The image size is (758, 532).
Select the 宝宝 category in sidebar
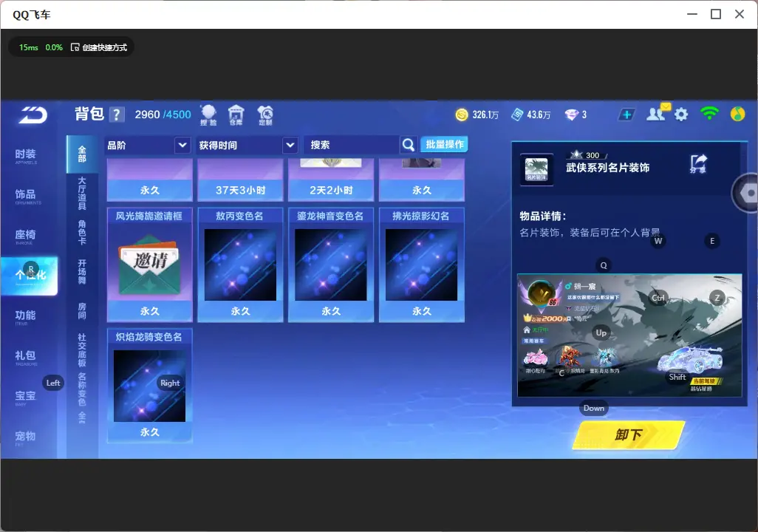pyautogui.click(x=26, y=397)
